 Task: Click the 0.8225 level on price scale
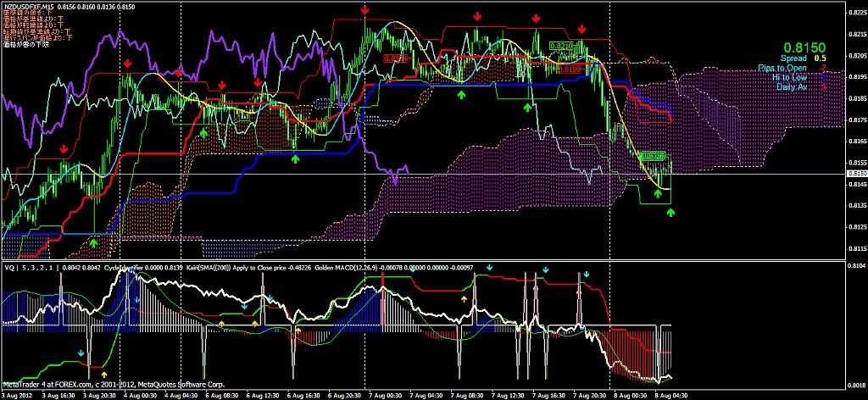tap(856, 12)
